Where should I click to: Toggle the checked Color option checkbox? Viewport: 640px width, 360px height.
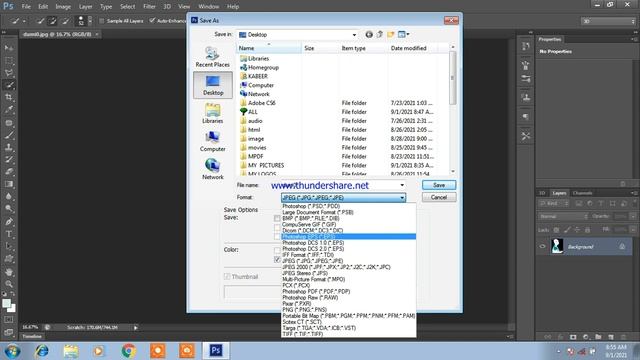coord(277,260)
